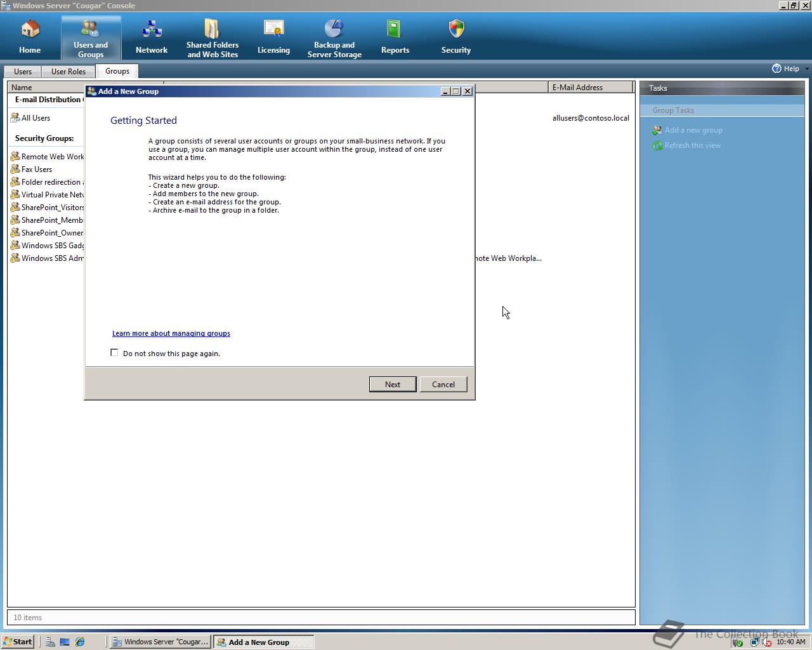
Task: Switch to the User Roles tab
Action: (x=69, y=72)
